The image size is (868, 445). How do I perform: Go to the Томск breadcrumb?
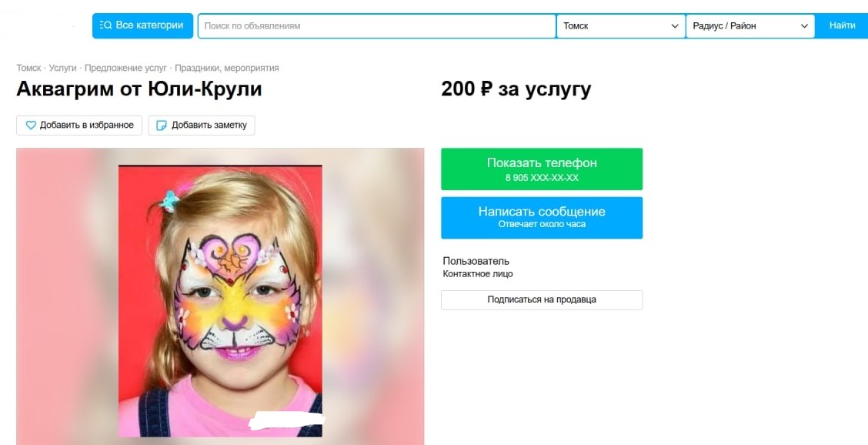[28, 69]
